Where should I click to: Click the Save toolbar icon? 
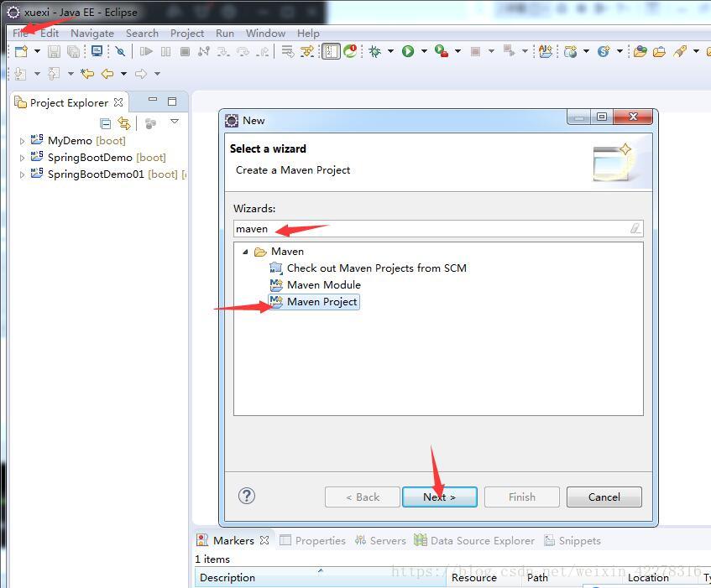click(x=54, y=51)
